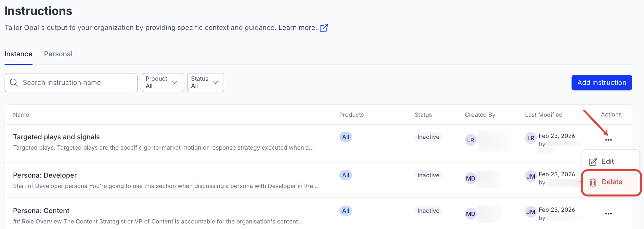This screenshot has height=229, width=644.
Task: Choose Delete from the actions menu
Action: [611, 182]
